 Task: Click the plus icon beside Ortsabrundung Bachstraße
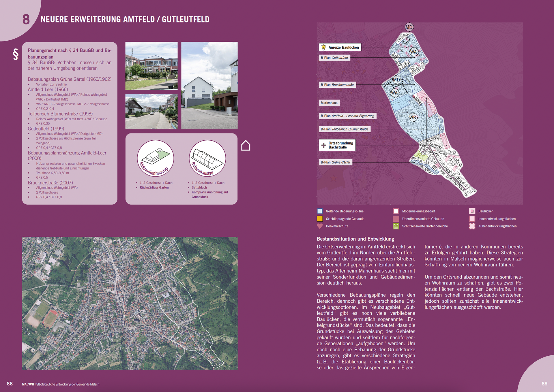tap(324, 145)
